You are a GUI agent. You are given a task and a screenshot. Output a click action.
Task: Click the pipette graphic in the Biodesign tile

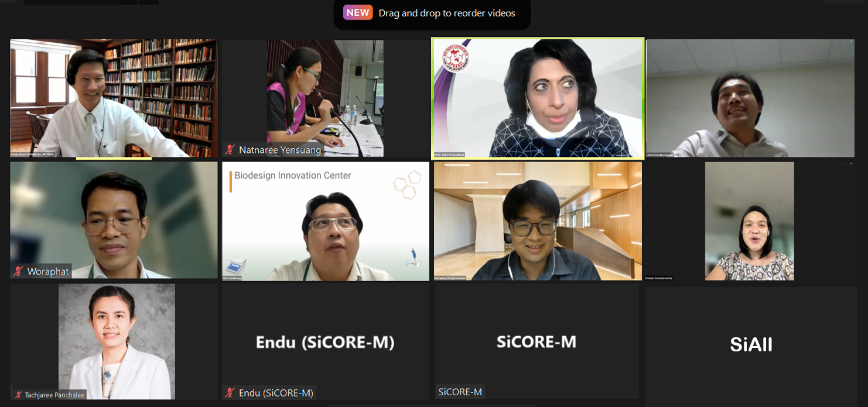click(x=413, y=259)
